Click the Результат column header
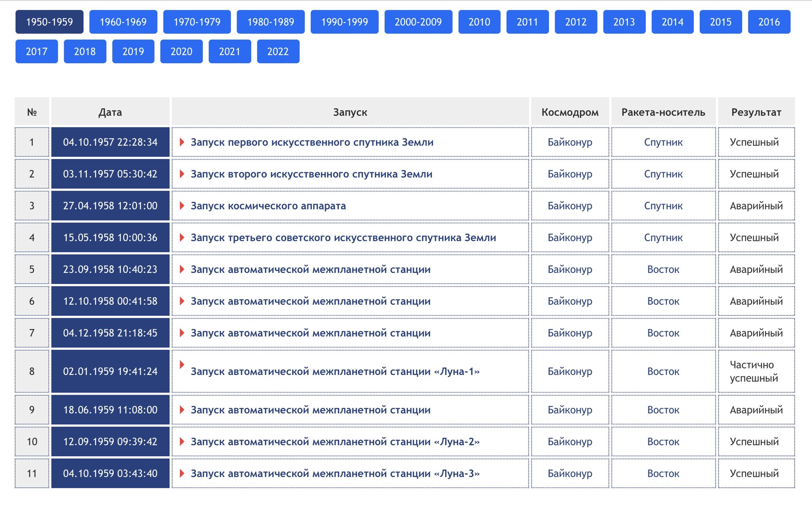812x511 pixels. 756,112
